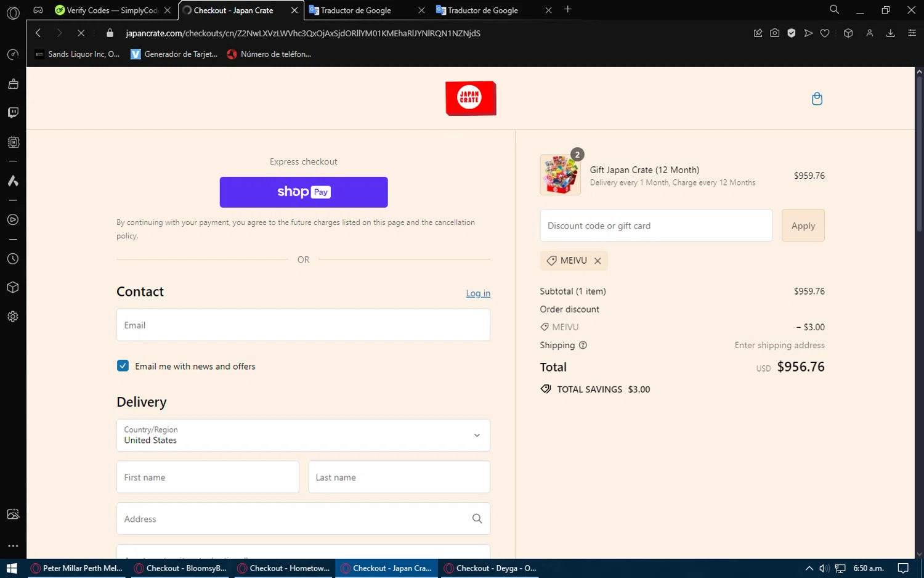Image resolution: width=924 pixels, height=578 pixels.
Task: Open Windows notification center icon
Action: pyautogui.click(x=903, y=568)
